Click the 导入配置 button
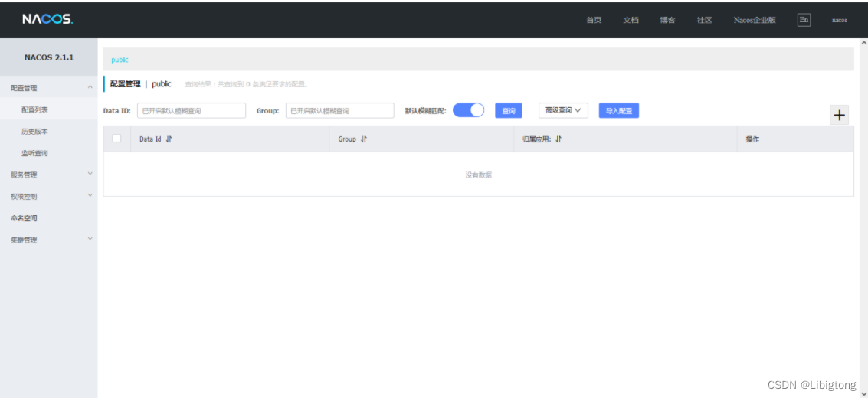Viewport: 868px width, 398px height. pyautogui.click(x=618, y=110)
